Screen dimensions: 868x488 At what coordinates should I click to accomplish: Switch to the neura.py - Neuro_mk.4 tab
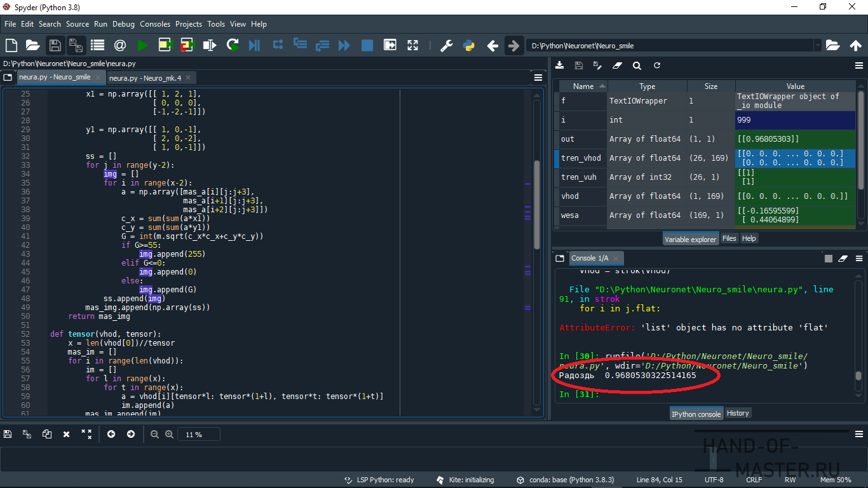145,78
